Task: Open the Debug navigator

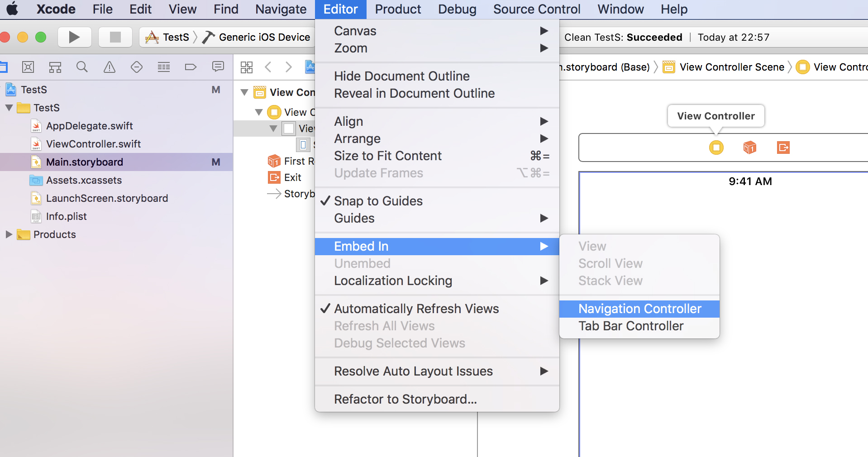Action: (x=163, y=67)
